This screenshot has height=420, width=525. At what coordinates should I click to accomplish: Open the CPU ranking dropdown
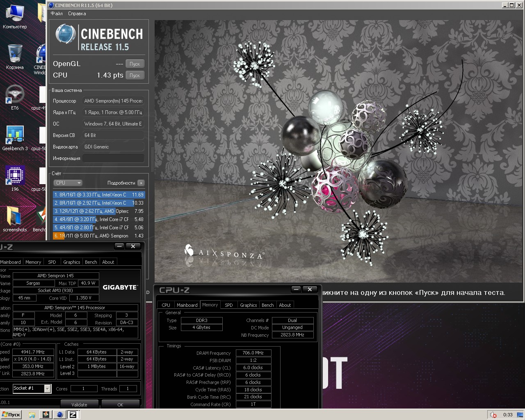(68, 183)
